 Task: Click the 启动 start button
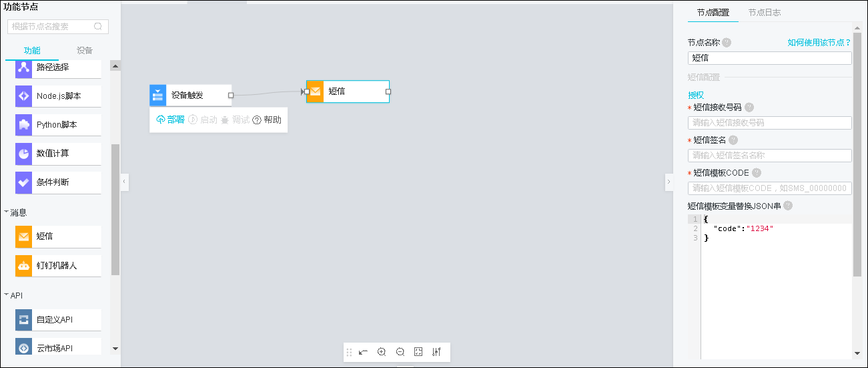pyautogui.click(x=203, y=120)
